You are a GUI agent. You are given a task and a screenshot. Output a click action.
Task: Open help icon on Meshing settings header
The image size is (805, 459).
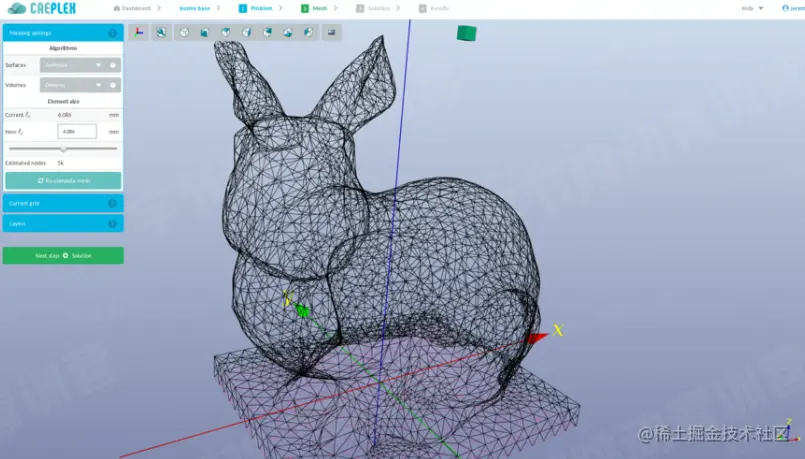click(112, 33)
